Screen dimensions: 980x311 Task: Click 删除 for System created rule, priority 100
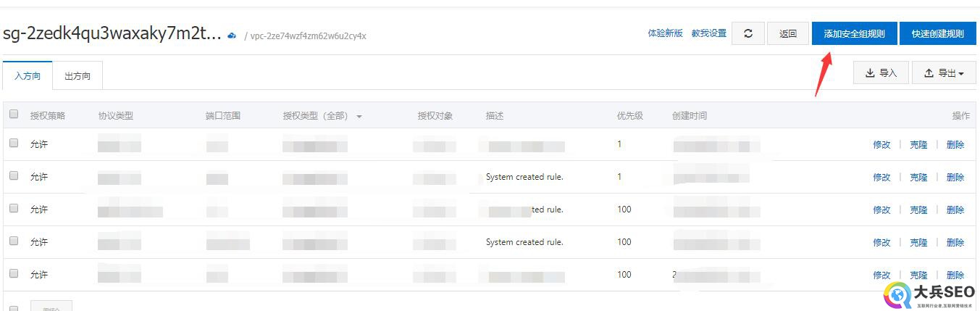pyautogui.click(x=955, y=242)
